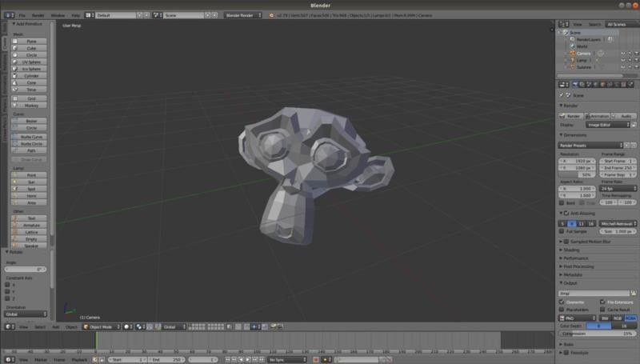Open the Window menu
The width and height of the screenshot is (640, 364).
[x=58, y=14]
